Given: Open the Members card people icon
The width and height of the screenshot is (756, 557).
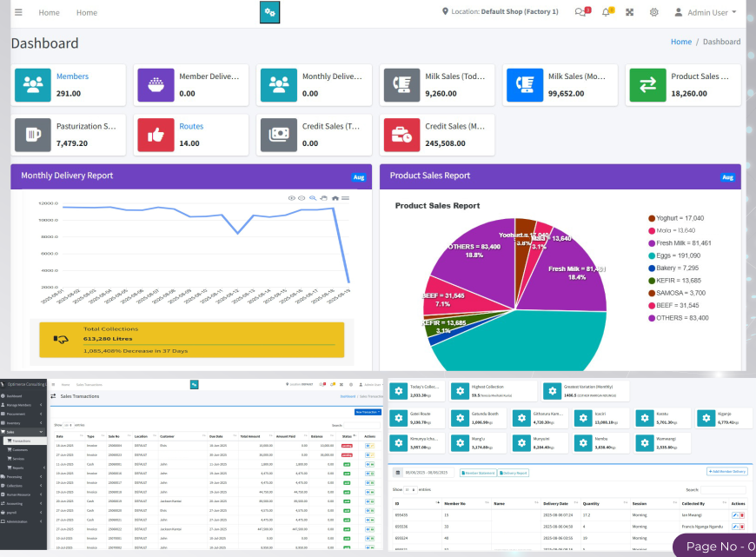Looking at the screenshot, I should pyautogui.click(x=32, y=84).
